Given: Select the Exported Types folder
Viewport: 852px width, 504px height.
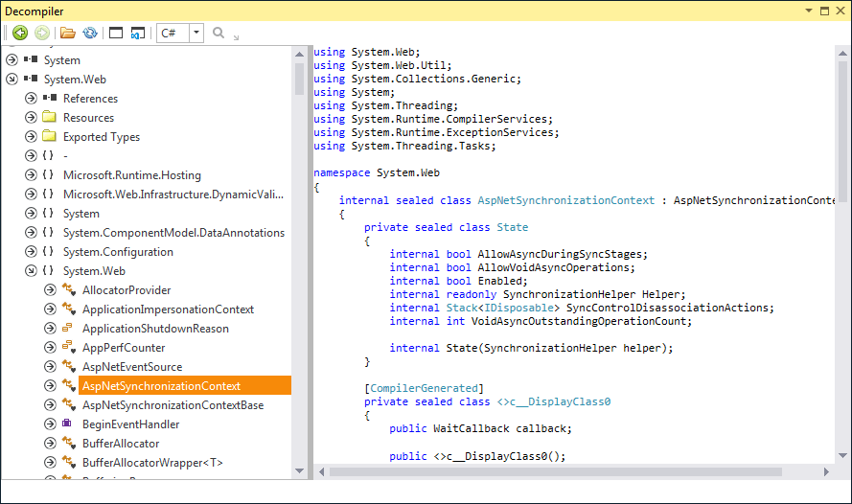Looking at the screenshot, I should pos(101,137).
